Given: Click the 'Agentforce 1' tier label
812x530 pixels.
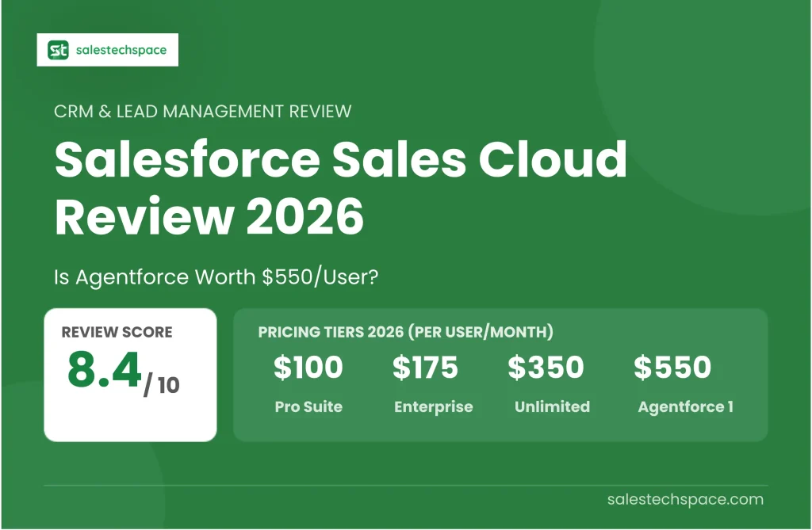Looking at the screenshot, I should click(x=686, y=407).
